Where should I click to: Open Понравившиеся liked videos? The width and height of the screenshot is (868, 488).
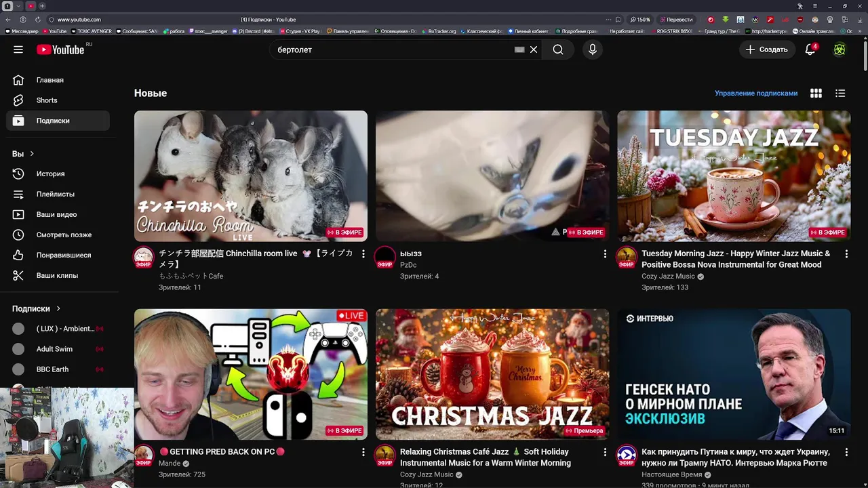coord(58,256)
